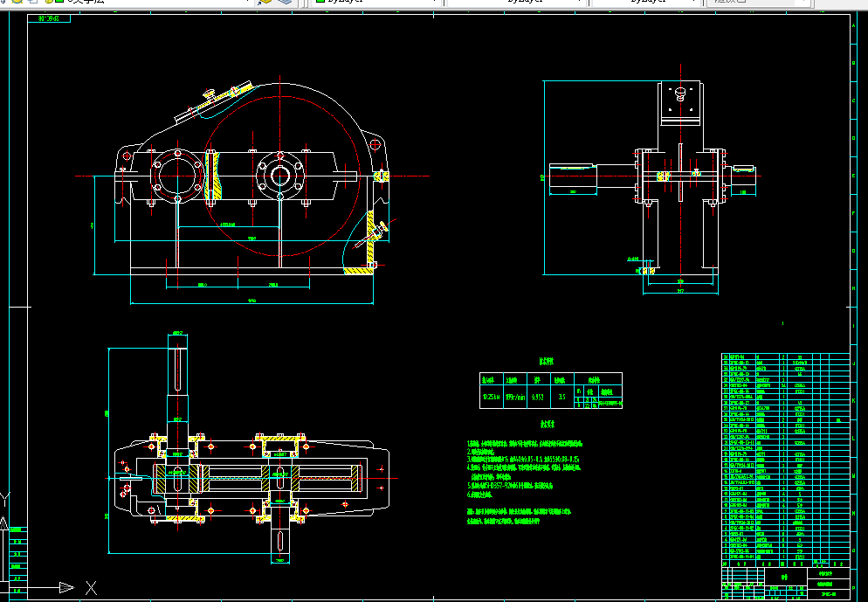Open the lineweight ByLayer dropdown in the toolbar
The width and height of the screenshot is (868, 602).
[648, 2]
